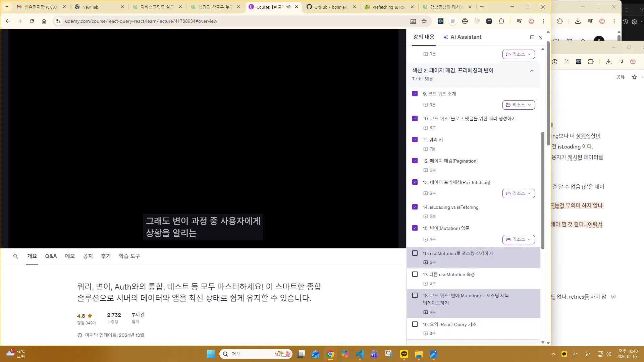Expand 리소스 dropdown beside lecture 15
Image resolution: width=644 pixels, height=362 pixels.
[x=519, y=239]
